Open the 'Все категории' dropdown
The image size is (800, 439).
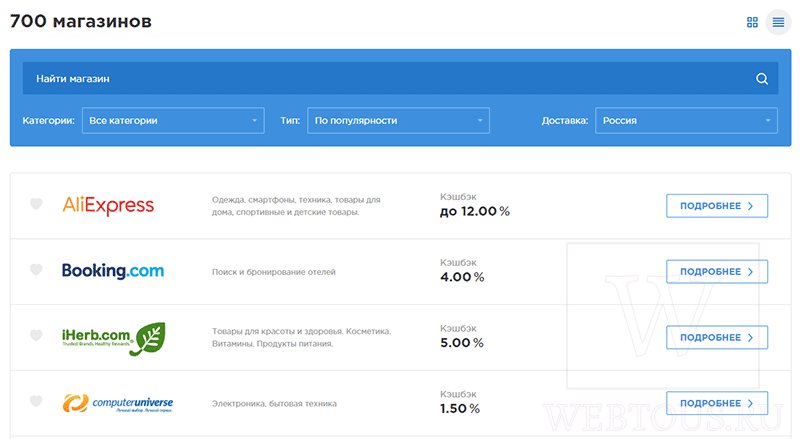pos(173,120)
